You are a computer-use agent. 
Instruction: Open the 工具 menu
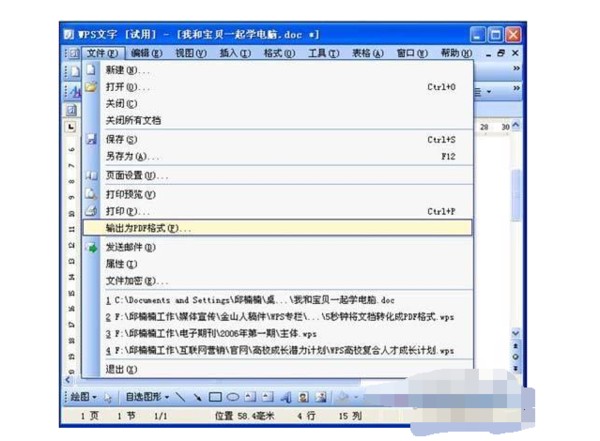click(x=323, y=53)
